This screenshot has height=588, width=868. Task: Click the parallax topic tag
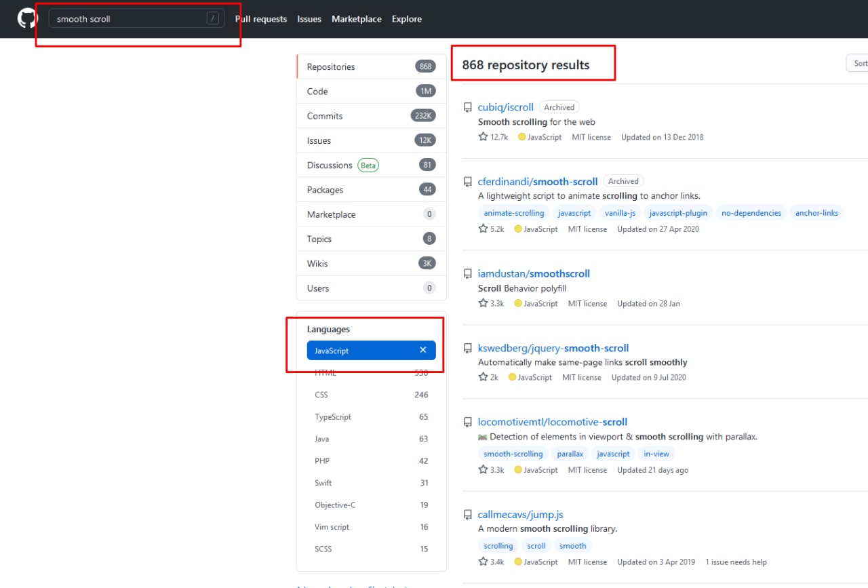[x=570, y=454]
